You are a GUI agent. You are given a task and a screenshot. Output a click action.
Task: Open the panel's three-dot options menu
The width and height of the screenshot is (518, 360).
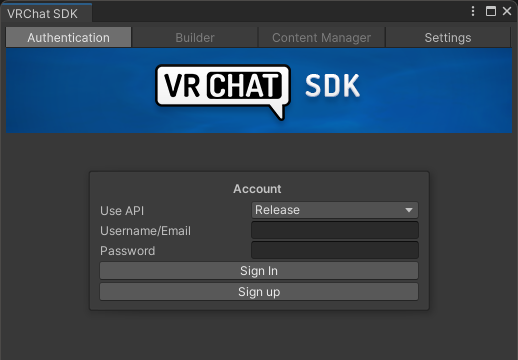tap(473, 11)
